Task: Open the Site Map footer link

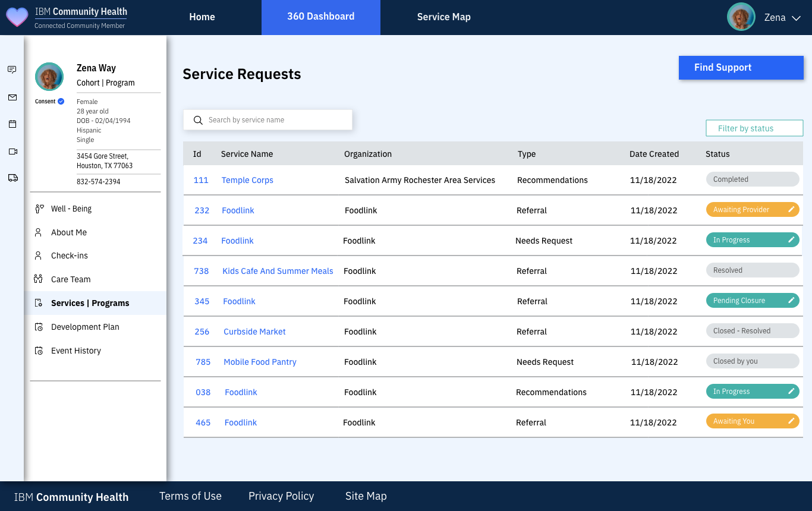Action: point(366,496)
